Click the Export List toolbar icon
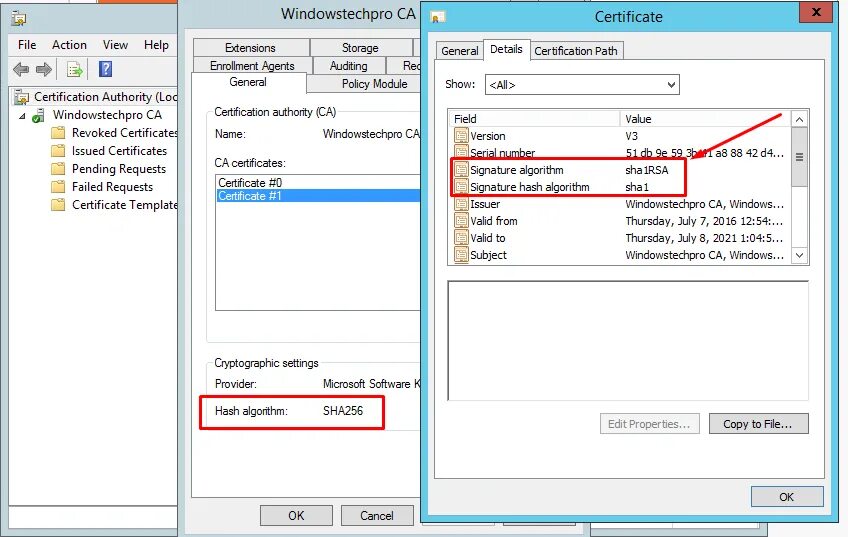Screen dimensions: 848x537 tap(75, 69)
